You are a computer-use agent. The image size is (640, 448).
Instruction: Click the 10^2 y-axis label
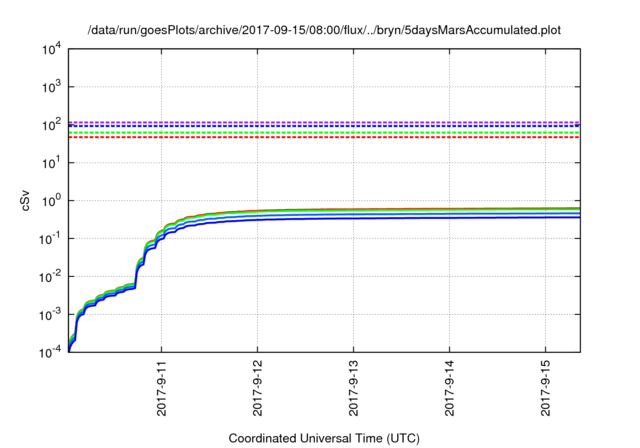(51, 125)
